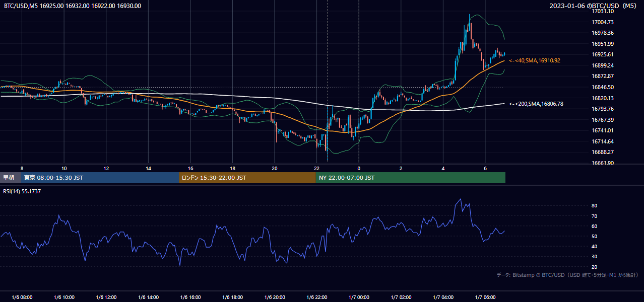Select price axis value 16846.50

point(603,87)
